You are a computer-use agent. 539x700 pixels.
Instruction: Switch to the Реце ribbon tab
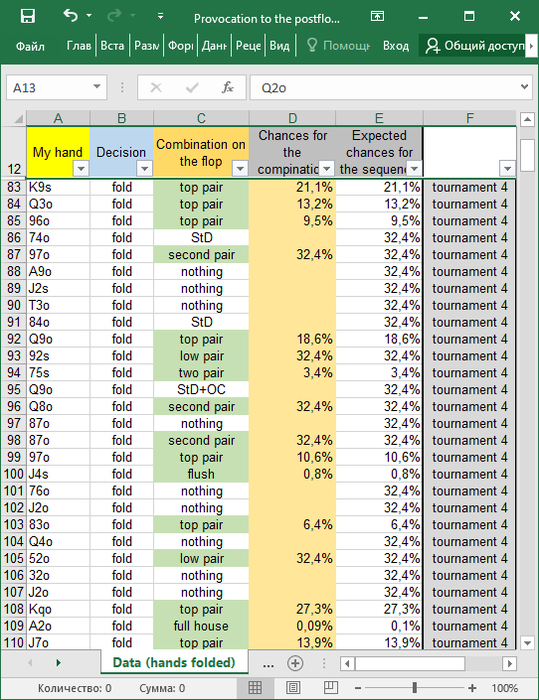248,46
